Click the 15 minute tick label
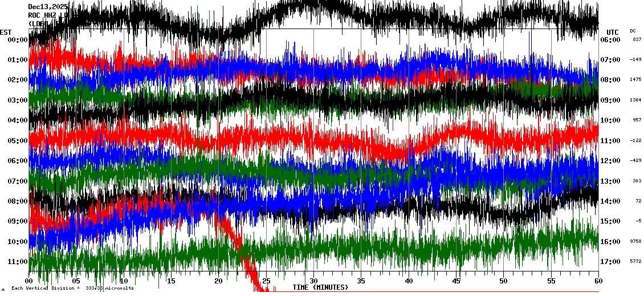The image size is (644, 296). (172, 281)
